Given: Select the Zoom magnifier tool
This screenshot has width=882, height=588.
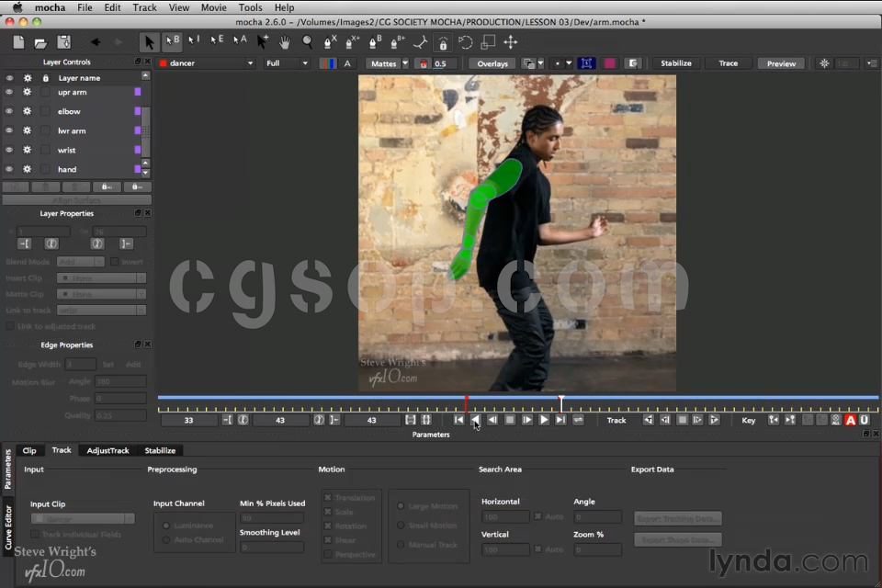Looking at the screenshot, I should pos(307,42).
